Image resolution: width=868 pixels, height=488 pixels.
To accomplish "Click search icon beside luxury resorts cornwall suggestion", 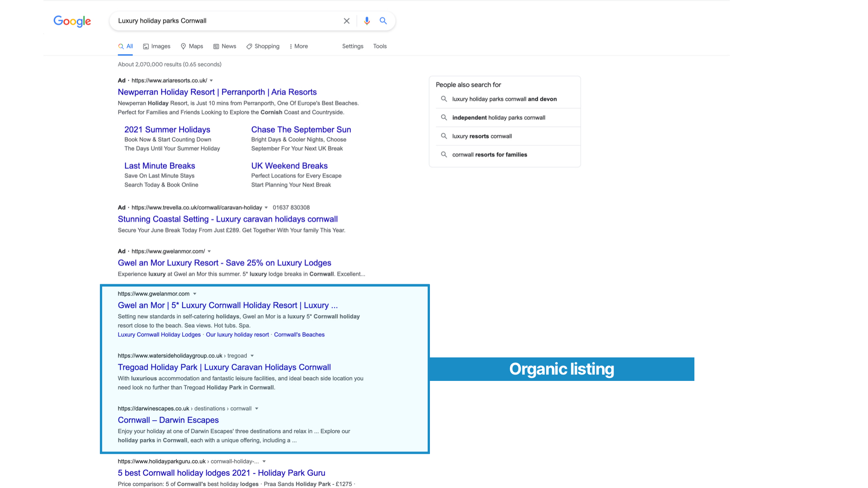I will (x=444, y=136).
